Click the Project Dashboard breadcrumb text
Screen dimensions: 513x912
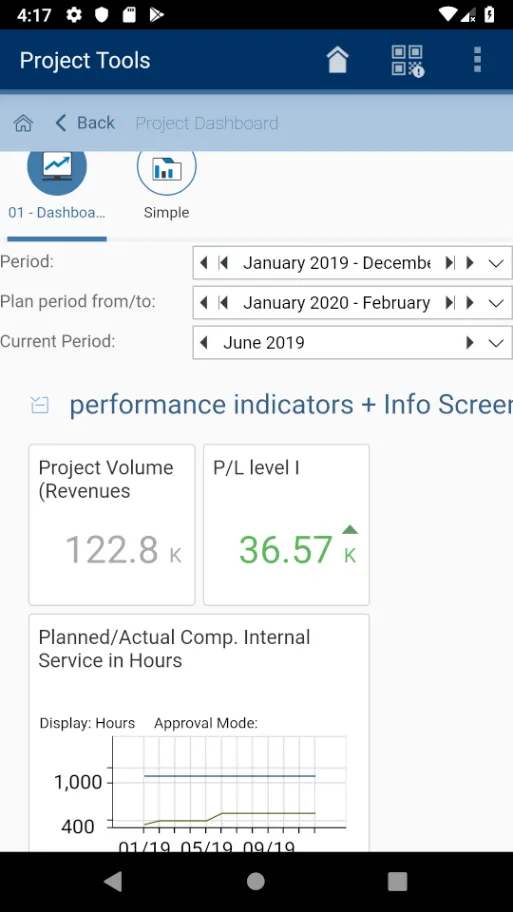pyautogui.click(x=207, y=123)
